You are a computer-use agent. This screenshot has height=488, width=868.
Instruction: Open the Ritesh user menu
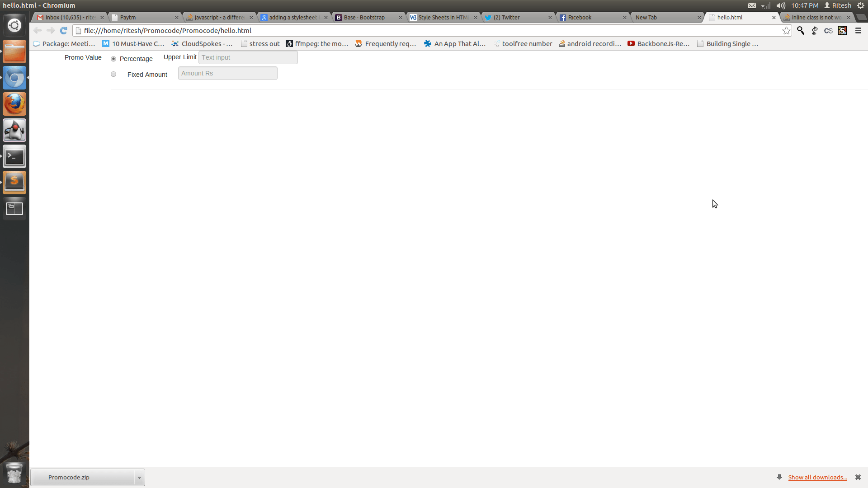point(838,5)
